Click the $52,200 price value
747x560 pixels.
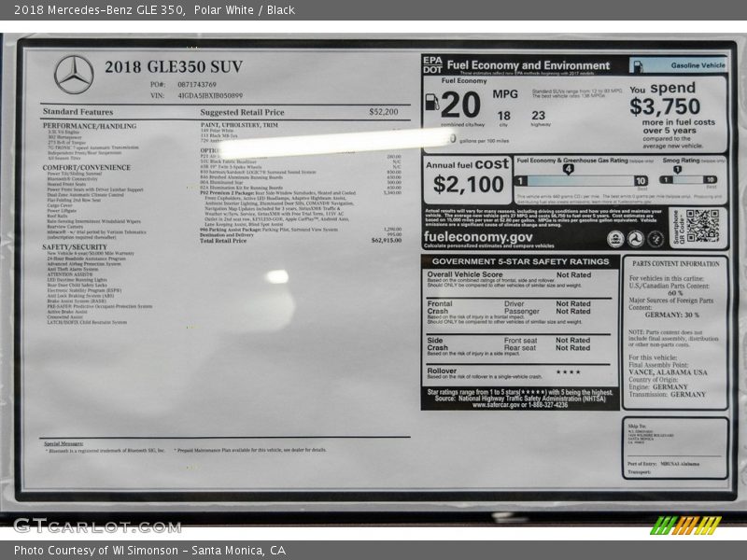pos(384,111)
